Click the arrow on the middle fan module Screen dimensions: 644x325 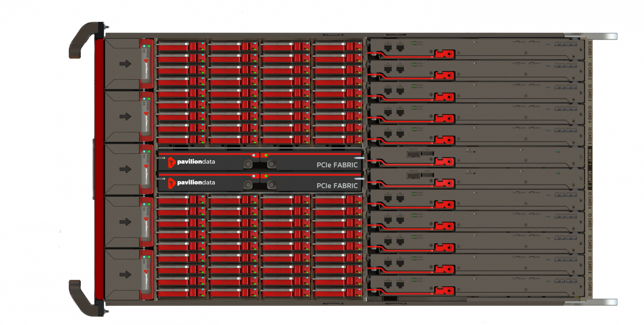(x=125, y=169)
